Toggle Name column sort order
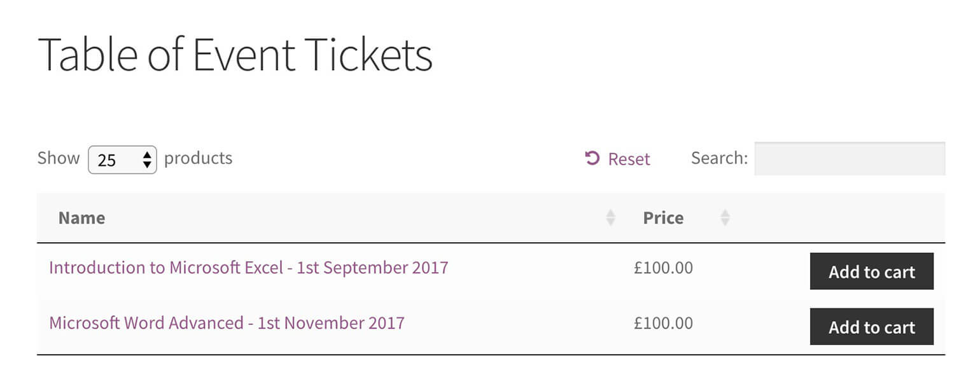 (x=81, y=217)
